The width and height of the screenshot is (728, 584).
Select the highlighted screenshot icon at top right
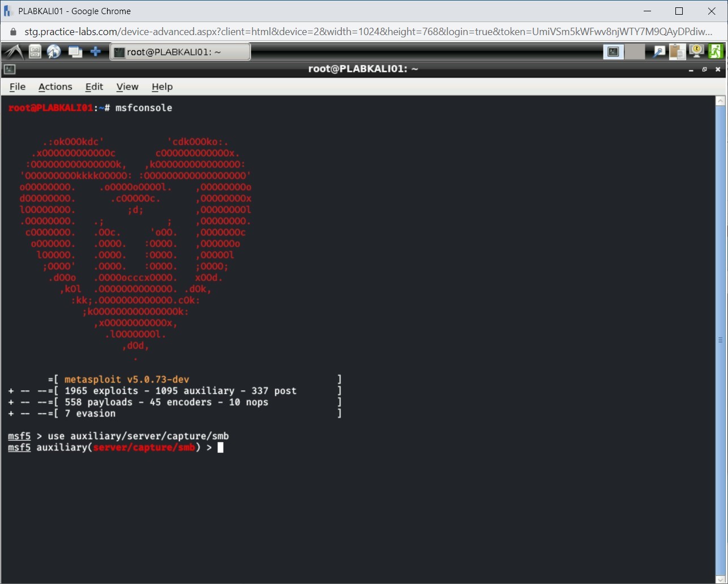pyautogui.click(x=613, y=51)
